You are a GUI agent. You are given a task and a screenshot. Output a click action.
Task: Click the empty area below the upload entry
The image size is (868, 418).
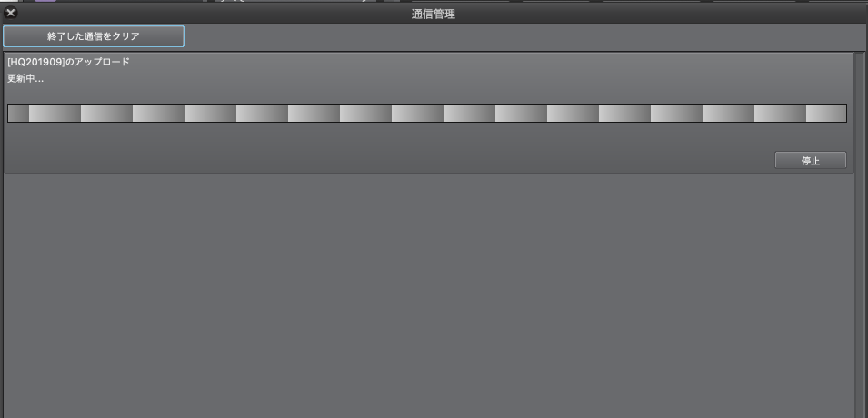429,296
